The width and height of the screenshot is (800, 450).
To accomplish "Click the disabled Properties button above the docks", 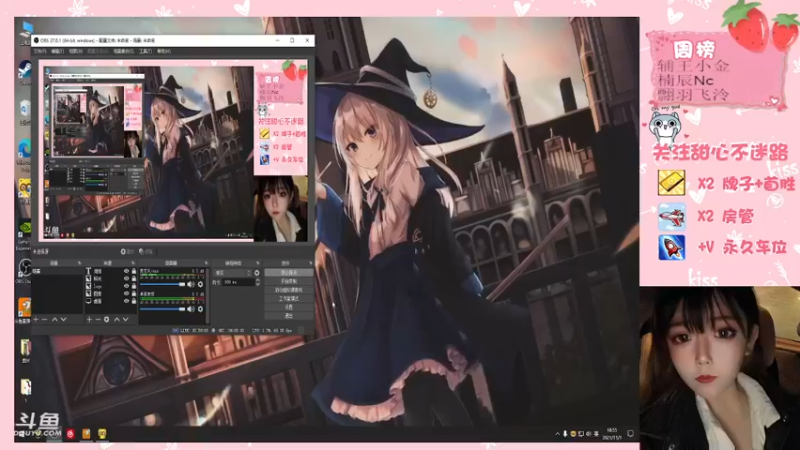I will [128, 252].
